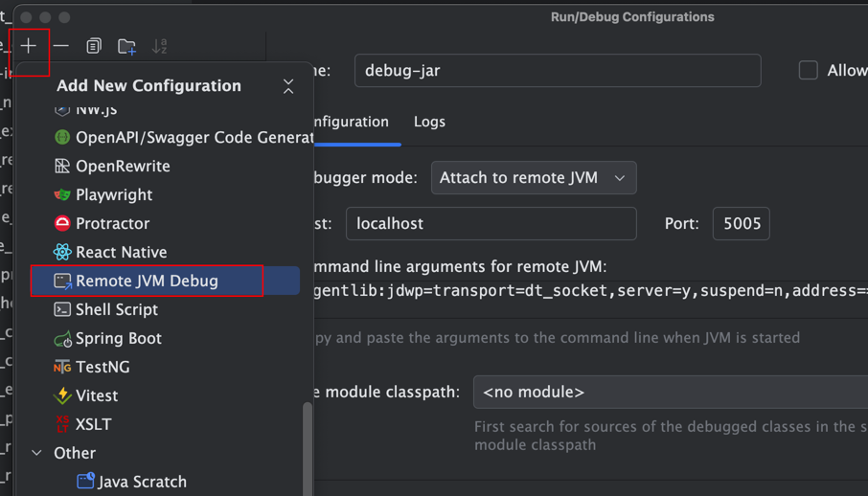Click the Java Scratch icon
Image resolution: width=868 pixels, height=496 pixels.
click(x=85, y=481)
